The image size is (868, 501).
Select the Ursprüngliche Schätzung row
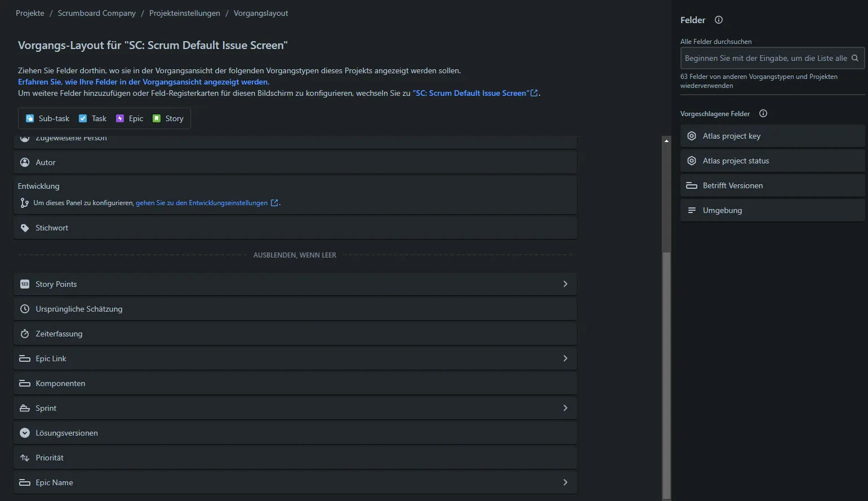pyautogui.click(x=295, y=309)
